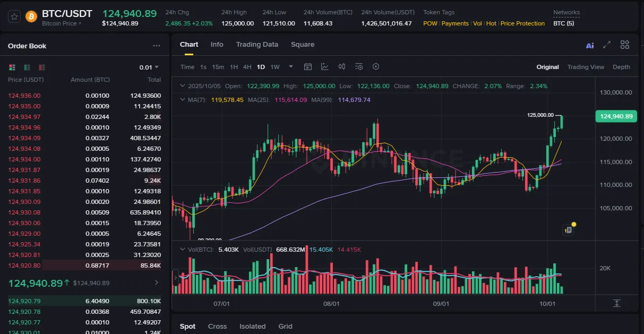The width and height of the screenshot is (644, 334).
Task: Select the candlestick display type icon
Action: tap(342, 66)
